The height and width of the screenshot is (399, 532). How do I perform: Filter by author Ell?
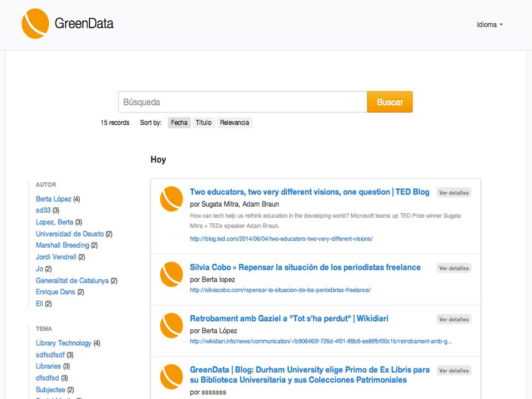point(39,304)
